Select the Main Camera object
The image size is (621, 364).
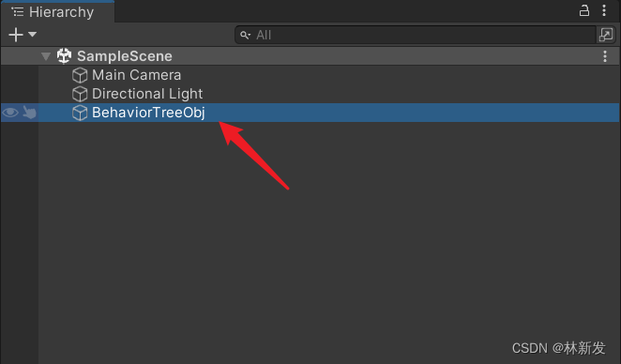point(136,75)
